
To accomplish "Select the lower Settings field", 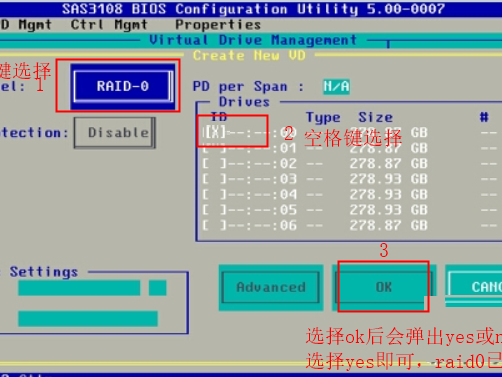I will coord(88,319).
